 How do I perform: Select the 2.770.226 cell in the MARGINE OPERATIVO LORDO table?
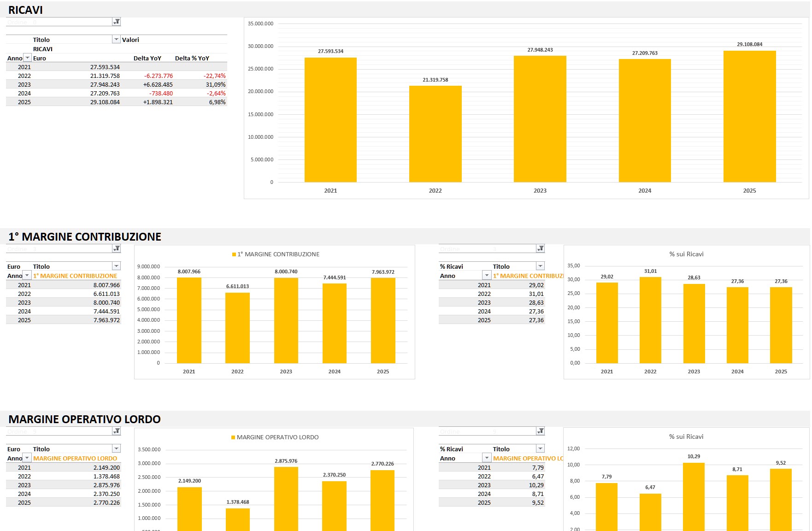click(x=106, y=502)
